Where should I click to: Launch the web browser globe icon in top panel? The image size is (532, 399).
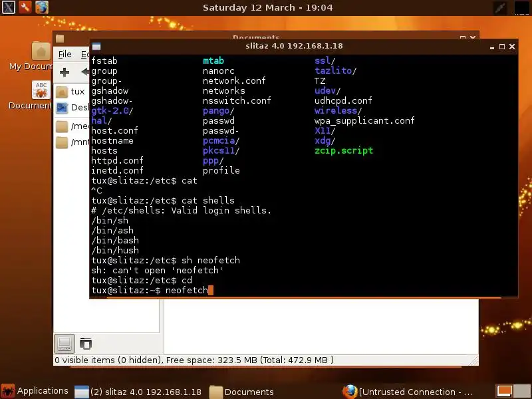42,7
